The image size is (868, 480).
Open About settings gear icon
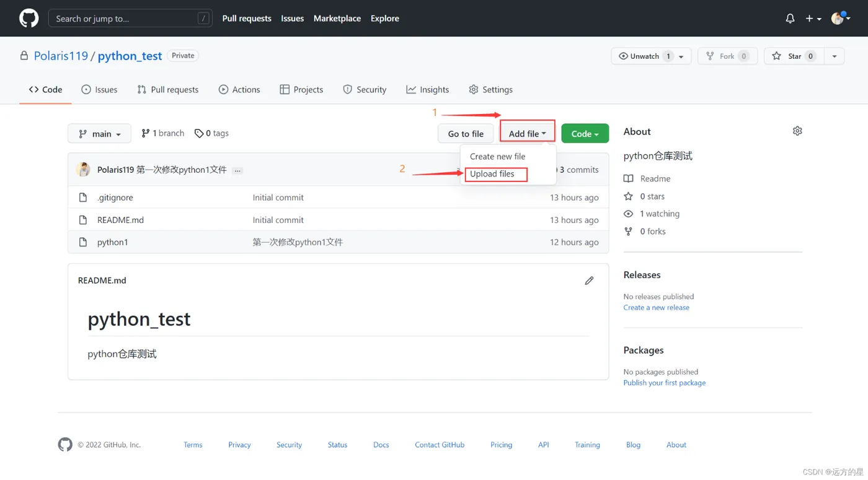(797, 131)
